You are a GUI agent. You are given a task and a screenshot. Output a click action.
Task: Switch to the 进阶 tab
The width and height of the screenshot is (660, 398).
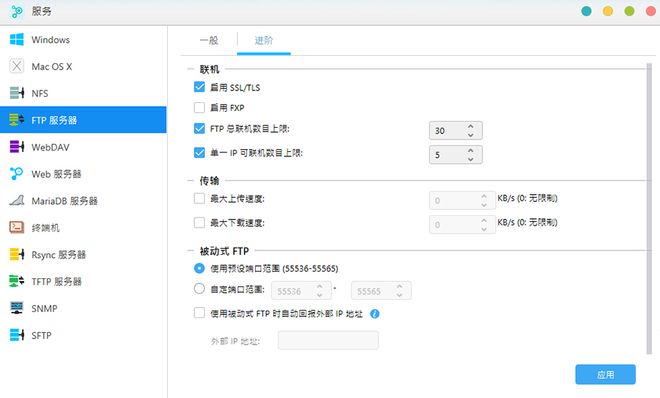click(264, 40)
